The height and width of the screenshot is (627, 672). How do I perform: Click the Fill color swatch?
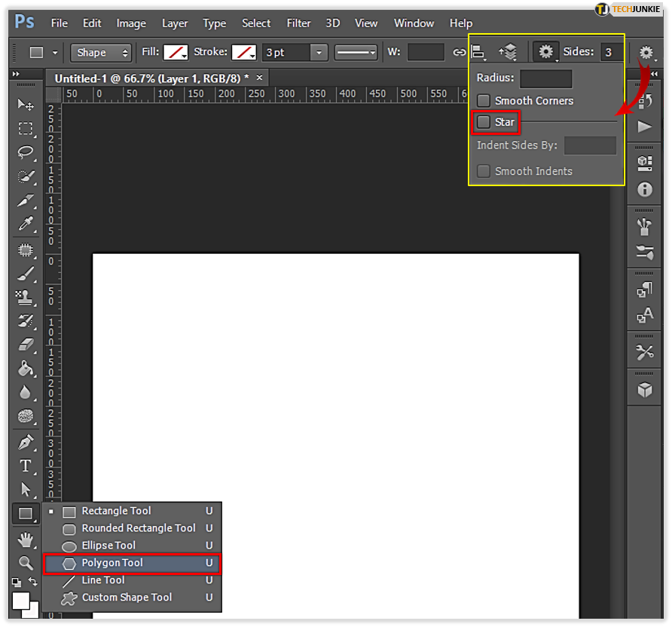pyautogui.click(x=176, y=53)
